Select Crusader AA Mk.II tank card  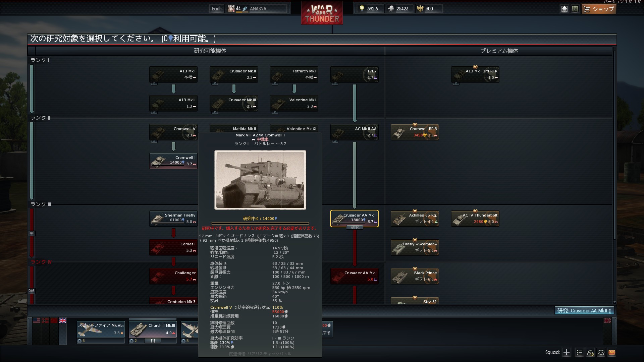(355, 218)
